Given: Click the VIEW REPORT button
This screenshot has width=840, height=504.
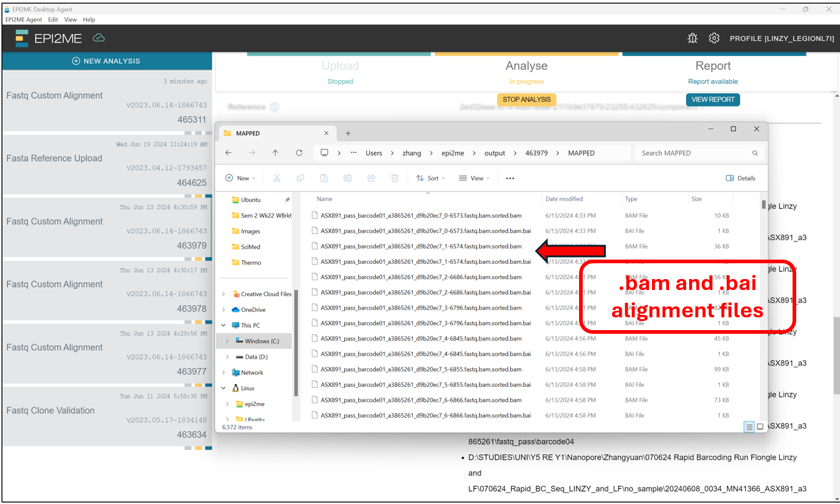Looking at the screenshot, I should click(x=713, y=100).
